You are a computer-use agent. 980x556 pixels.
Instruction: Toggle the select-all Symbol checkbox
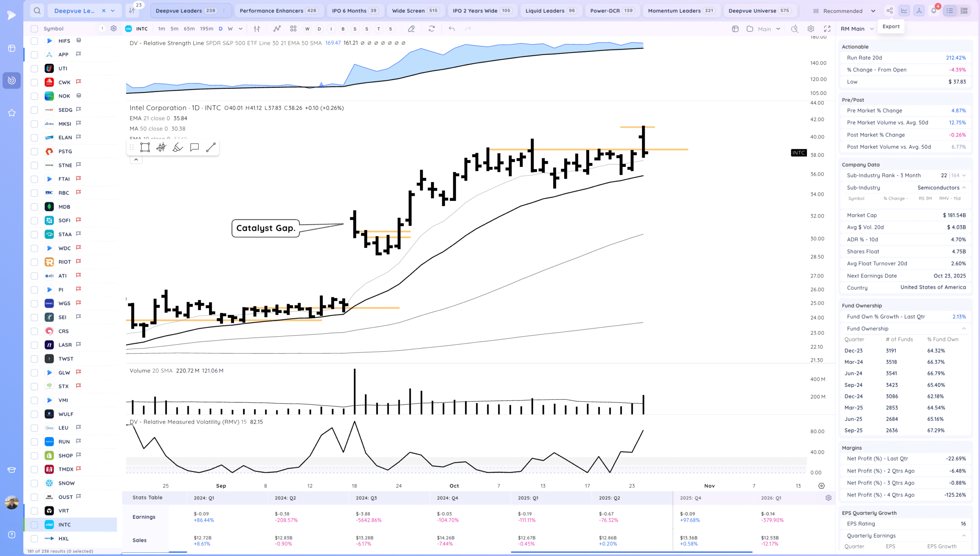pos(34,29)
